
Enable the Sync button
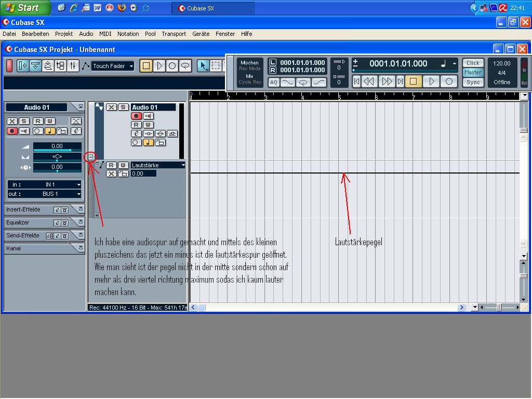[x=473, y=82]
